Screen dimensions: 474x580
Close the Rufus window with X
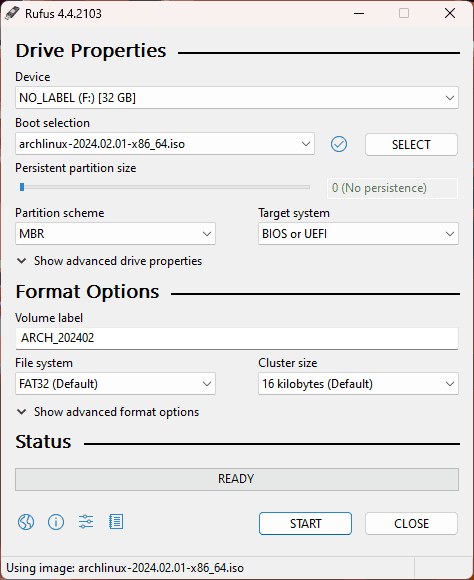(x=450, y=13)
